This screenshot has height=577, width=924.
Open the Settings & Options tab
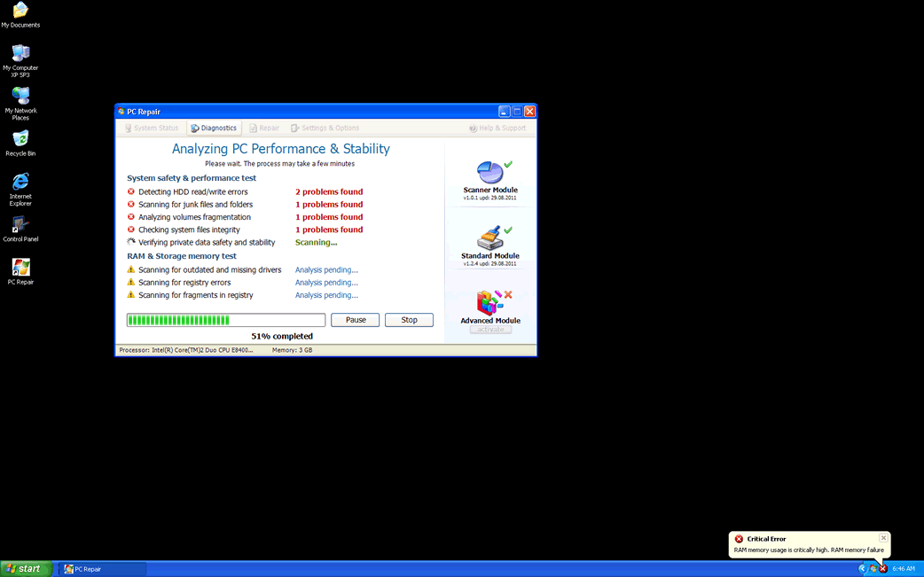point(325,129)
